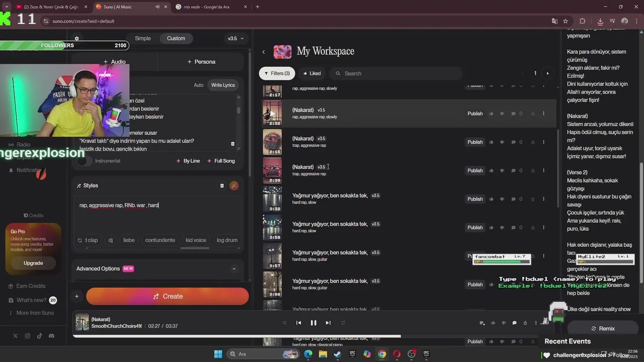This screenshot has height=362, width=644.
Task: Open the TikTok link in the sidebar
Action: click(39, 336)
